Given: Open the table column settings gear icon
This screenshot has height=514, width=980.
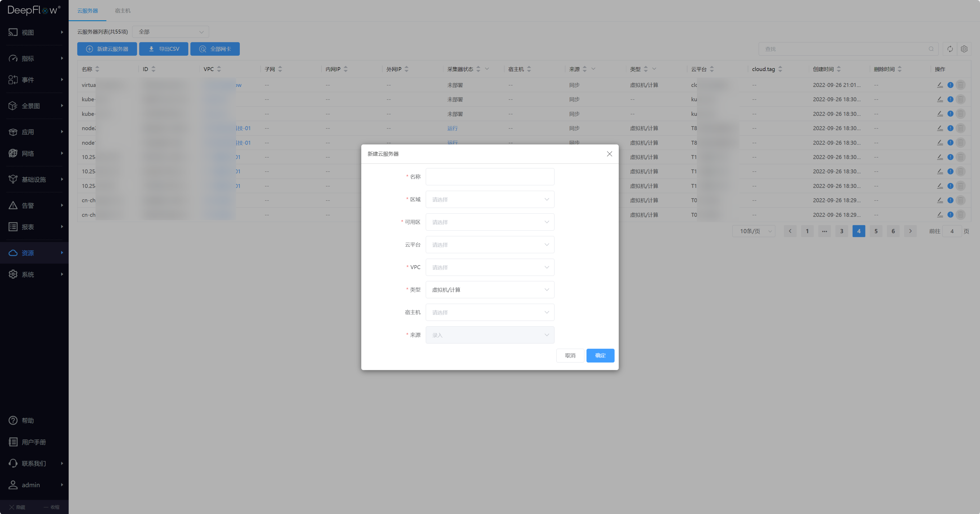Looking at the screenshot, I should click(x=964, y=49).
